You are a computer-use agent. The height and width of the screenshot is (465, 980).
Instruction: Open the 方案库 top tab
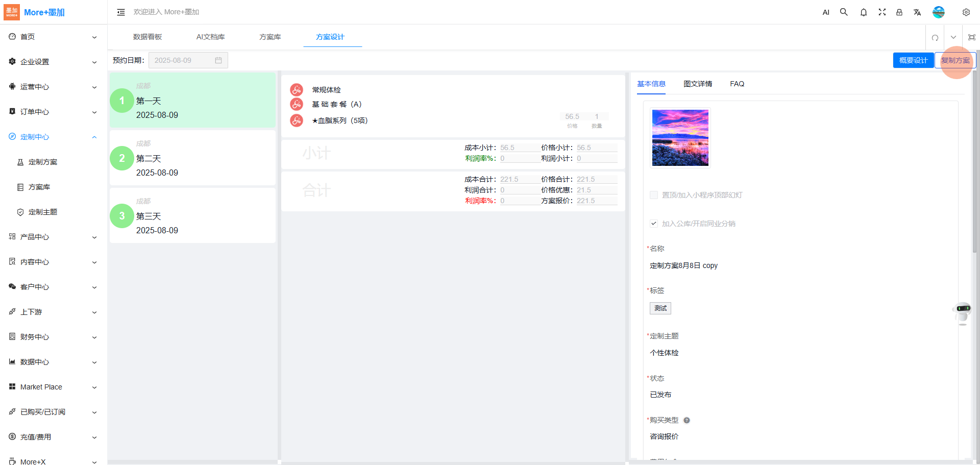pyautogui.click(x=270, y=37)
